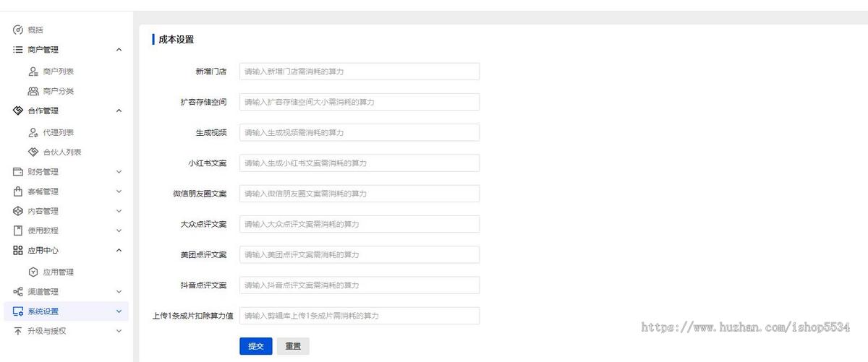This screenshot has height=362, width=868.
Task: Collapse the 商户管理 menu chevron
Action: pyautogui.click(x=119, y=50)
